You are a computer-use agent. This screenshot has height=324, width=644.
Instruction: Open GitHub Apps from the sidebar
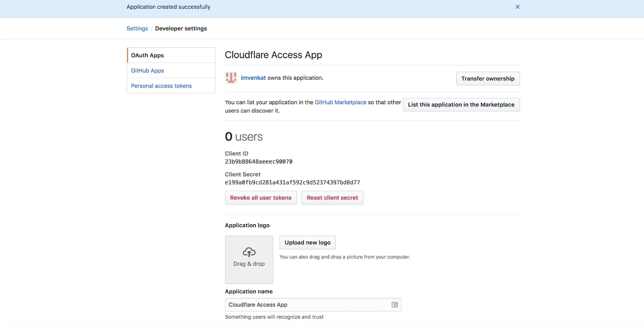click(147, 70)
